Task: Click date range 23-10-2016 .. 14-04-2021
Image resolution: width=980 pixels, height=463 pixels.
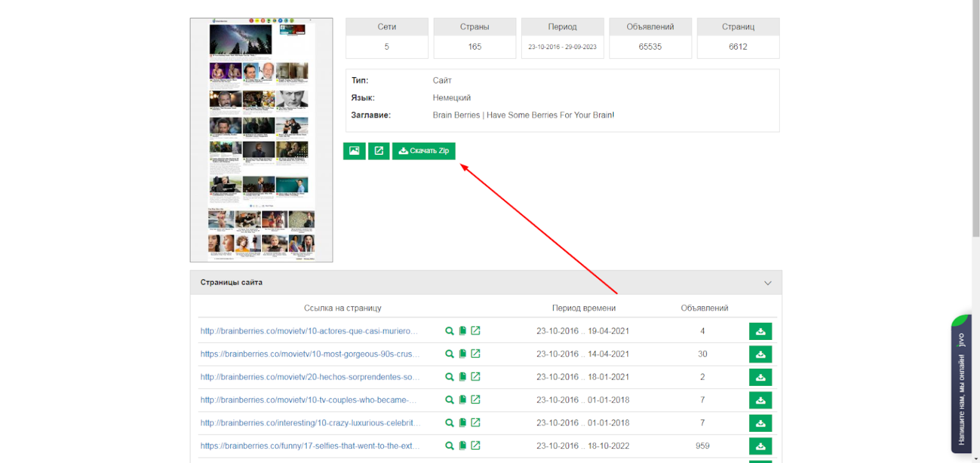Action: [x=583, y=354]
